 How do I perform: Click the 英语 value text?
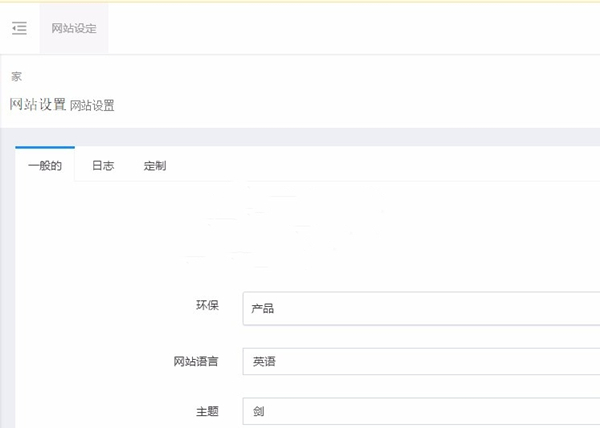click(263, 362)
